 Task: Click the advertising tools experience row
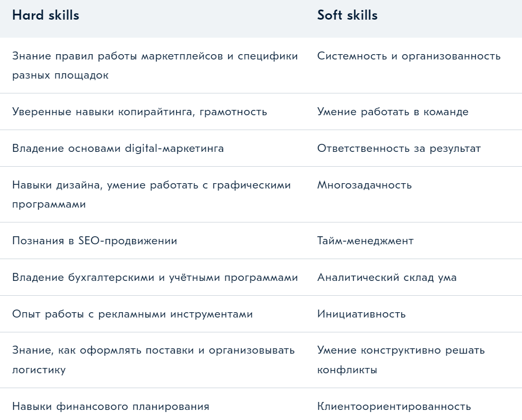coord(132,314)
